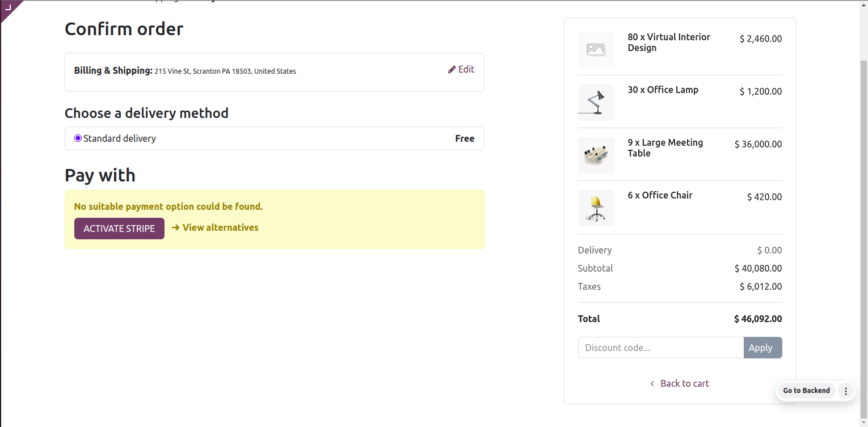
Task: Click the Virtual Interior Design placeholder thumbnail
Action: pos(596,50)
